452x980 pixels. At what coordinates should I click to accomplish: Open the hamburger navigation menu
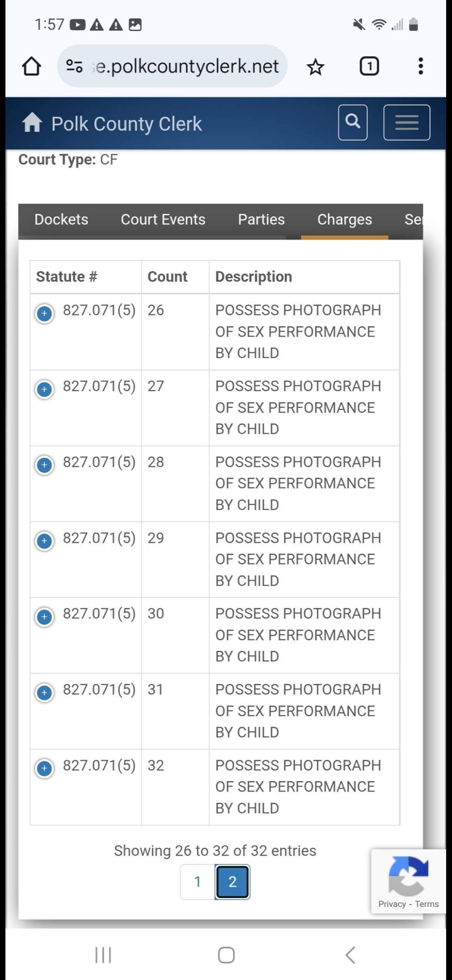406,122
